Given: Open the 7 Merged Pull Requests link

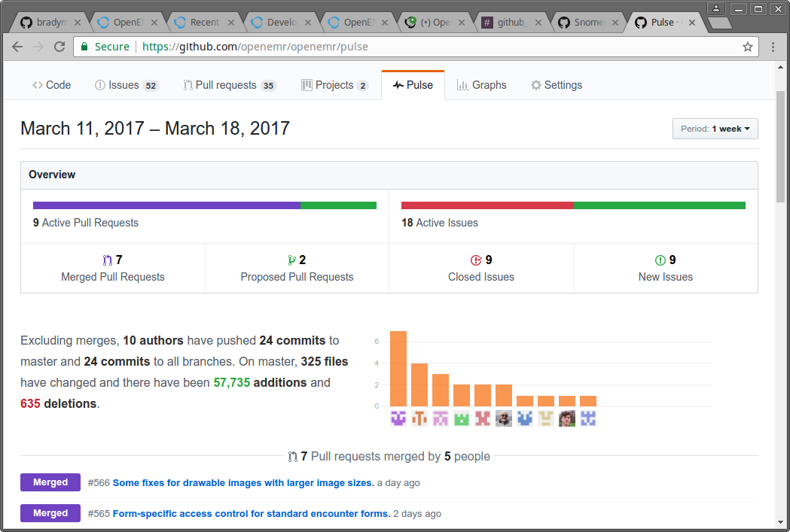Looking at the screenshot, I should coord(113,269).
